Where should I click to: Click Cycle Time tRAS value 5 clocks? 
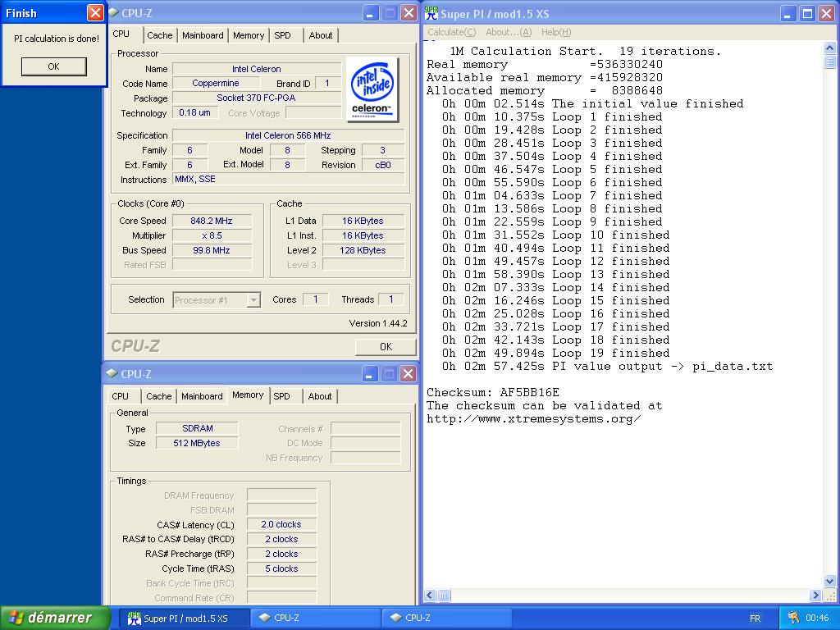[281, 568]
